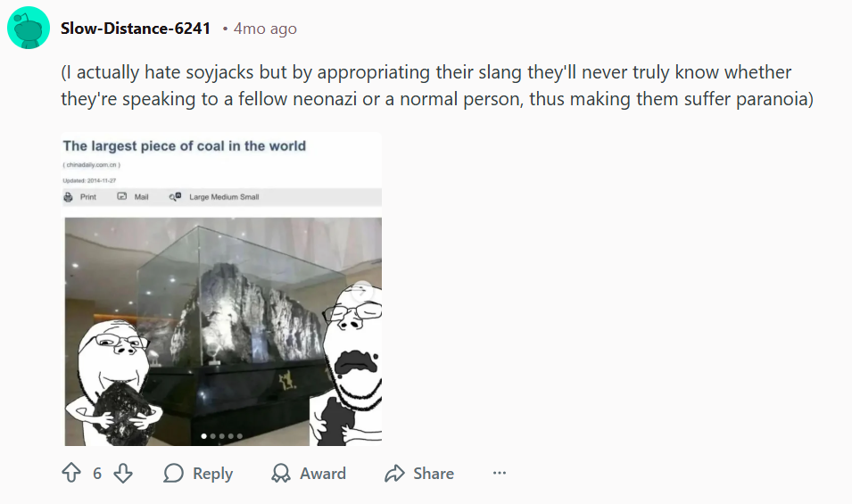
Task: Advance gallery with next arrow on image
Action: (362, 291)
